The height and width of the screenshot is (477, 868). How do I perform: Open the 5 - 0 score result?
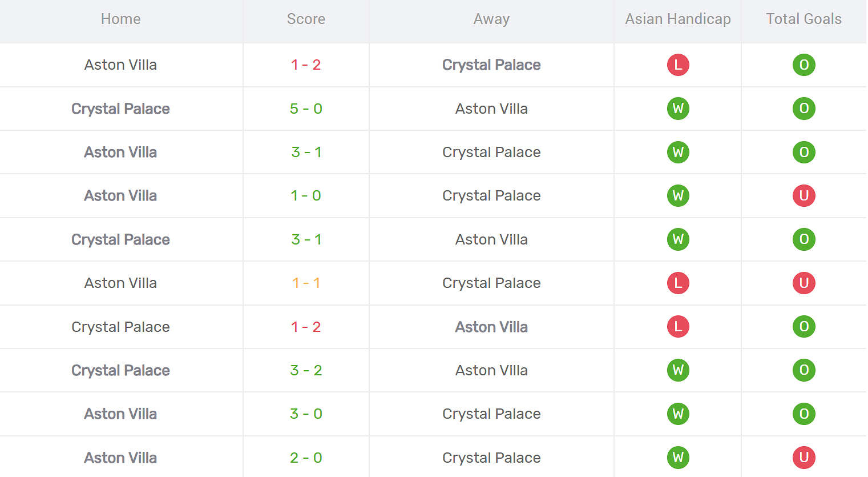pyautogui.click(x=306, y=109)
